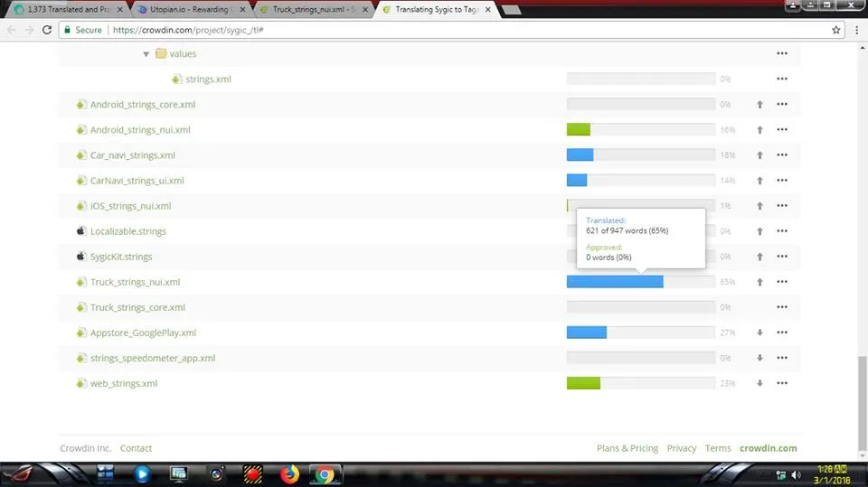Select Translating Sygic to Tagalog tab
The width and height of the screenshot is (868, 487).
[x=437, y=9]
